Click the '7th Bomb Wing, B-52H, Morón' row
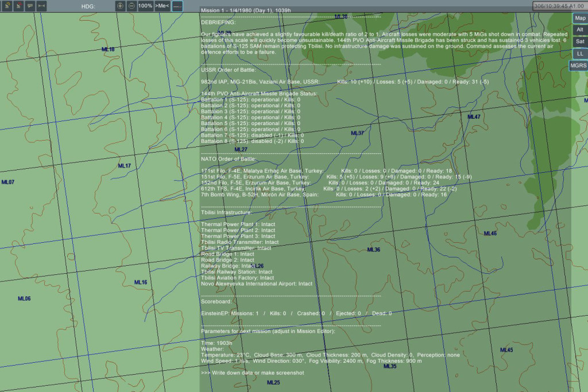 [x=324, y=195]
